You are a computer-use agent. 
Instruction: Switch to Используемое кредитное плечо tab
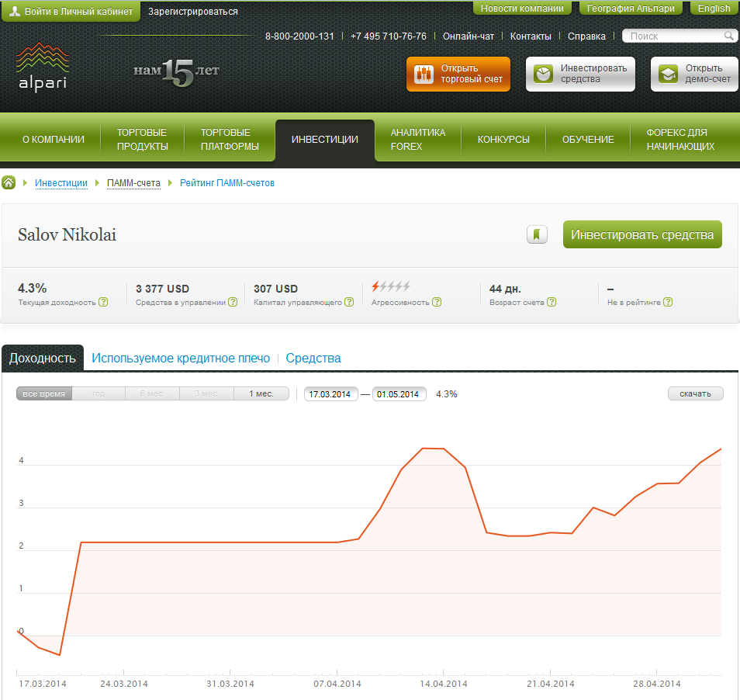(181, 359)
